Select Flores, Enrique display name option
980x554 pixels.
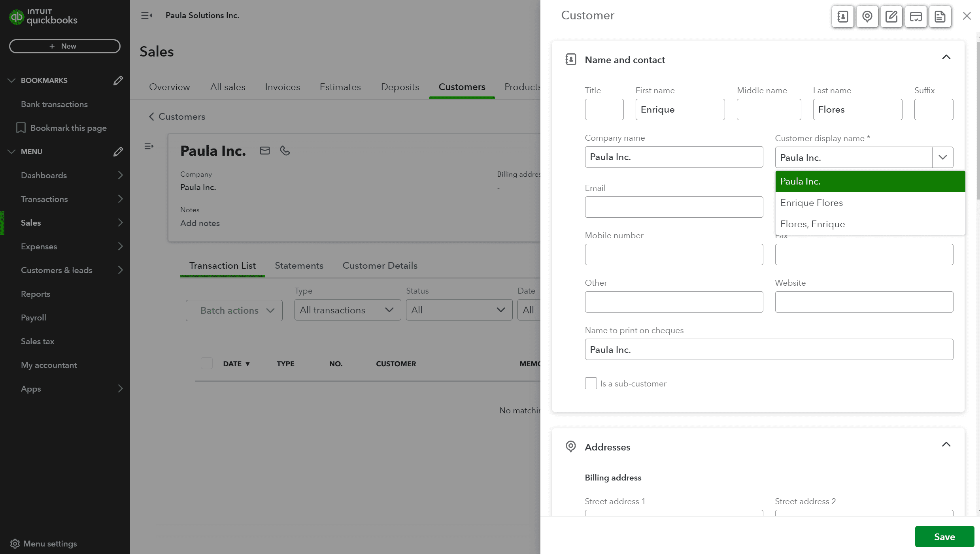tap(812, 224)
